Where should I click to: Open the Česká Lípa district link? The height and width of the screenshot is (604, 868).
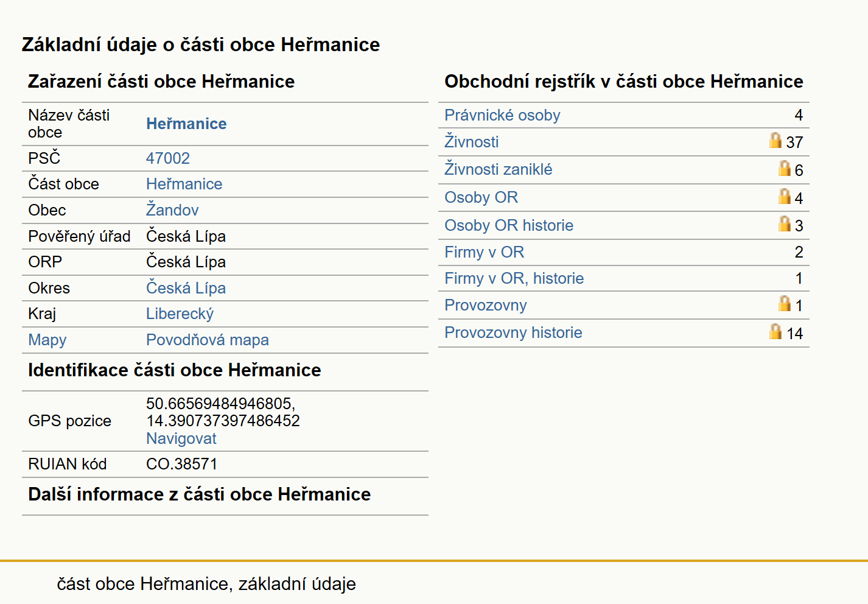coord(186,288)
